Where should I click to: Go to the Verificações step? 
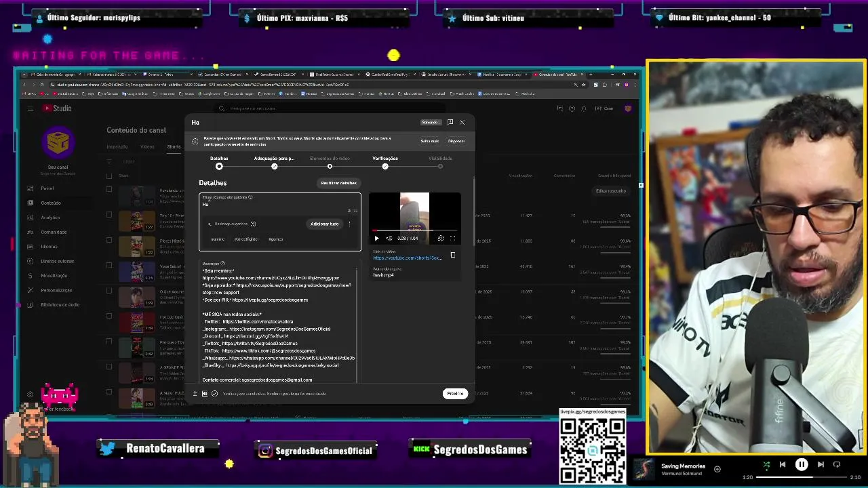tap(385, 162)
